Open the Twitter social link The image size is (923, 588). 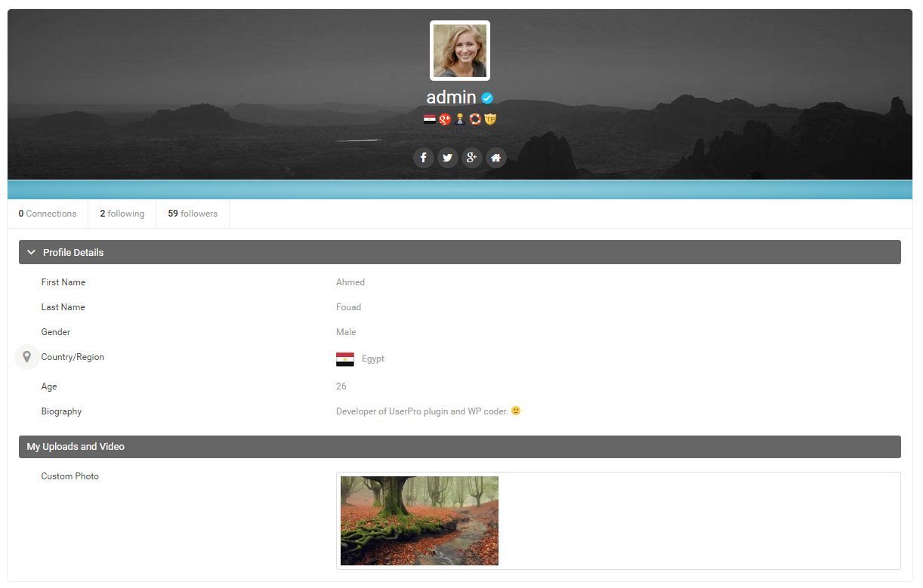(447, 158)
